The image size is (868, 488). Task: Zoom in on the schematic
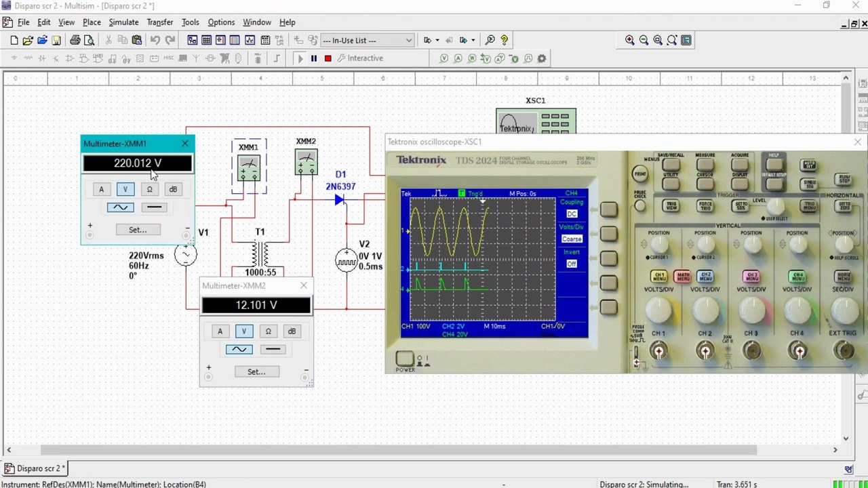(x=630, y=40)
